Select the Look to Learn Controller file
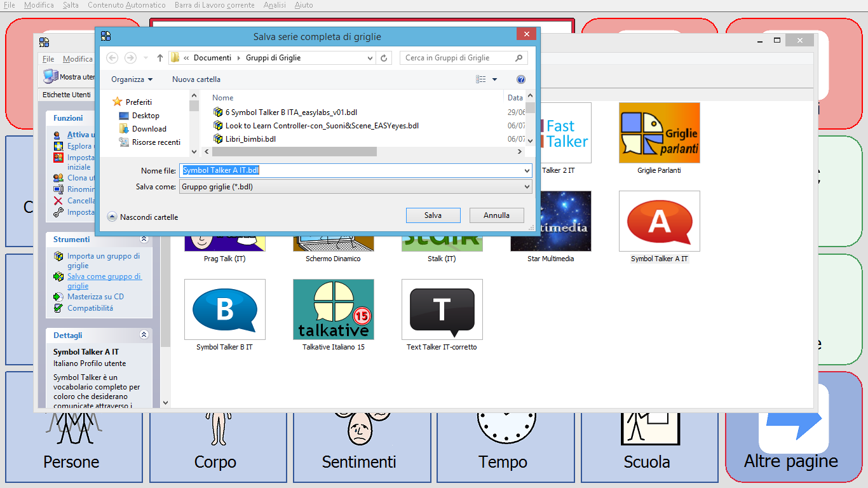This screenshot has height=488, width=868. click(x=316, y=126)
